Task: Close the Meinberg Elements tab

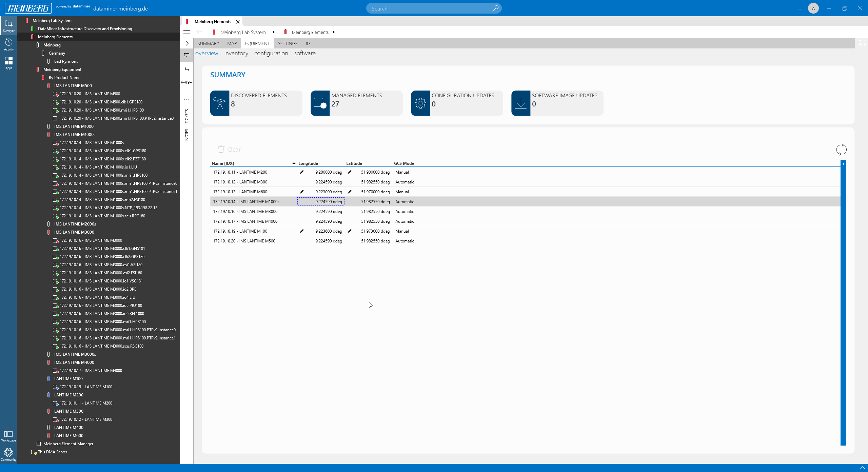Action: (238, 22)
